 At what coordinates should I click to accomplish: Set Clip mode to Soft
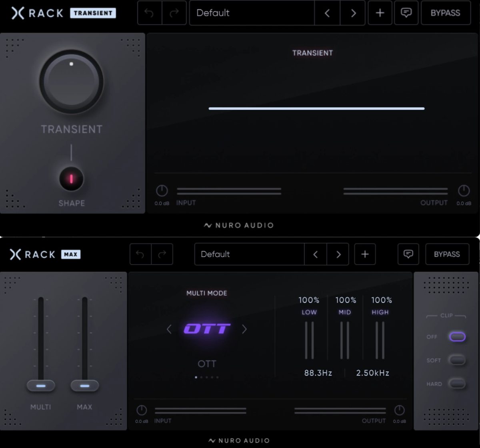[x=457, y=360]
